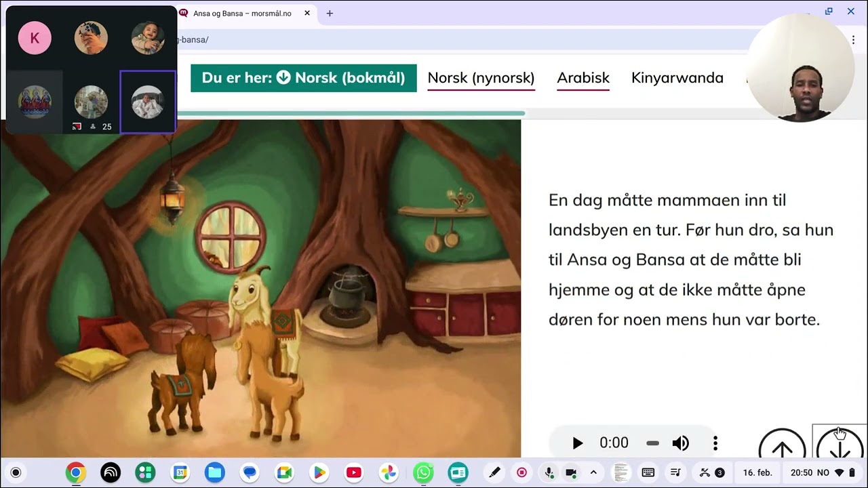
Task: Open the green four-dot app on the shelf
Action: 145,472
